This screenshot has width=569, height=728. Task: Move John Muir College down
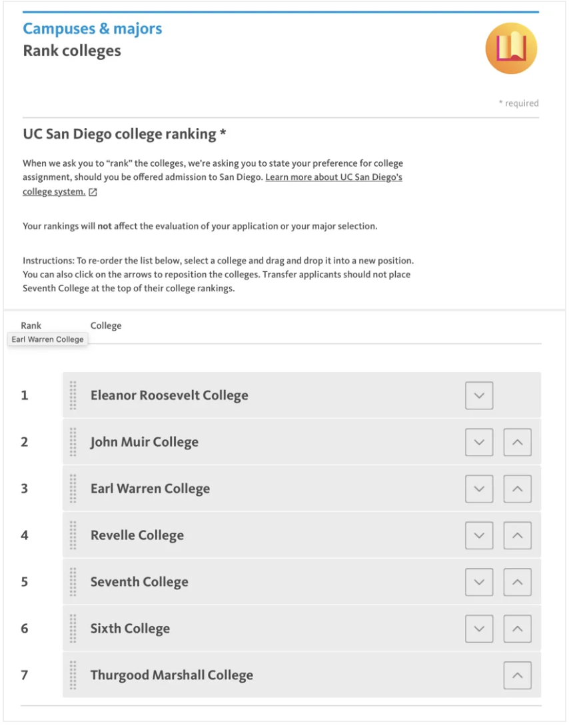tap(479, 442)
